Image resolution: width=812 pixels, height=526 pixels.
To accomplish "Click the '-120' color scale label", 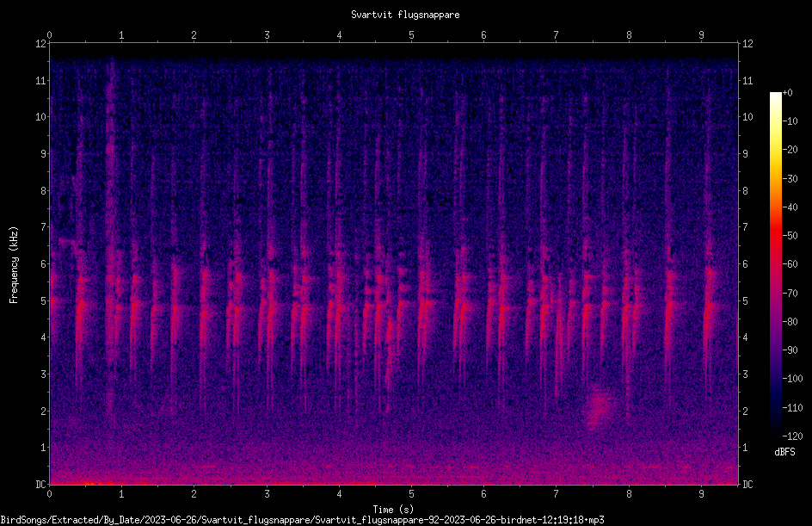I will click(792, 436).
